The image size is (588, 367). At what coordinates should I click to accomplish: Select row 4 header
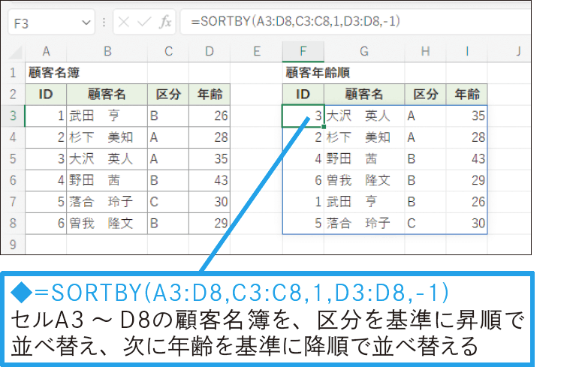click(x=13, y=137)
